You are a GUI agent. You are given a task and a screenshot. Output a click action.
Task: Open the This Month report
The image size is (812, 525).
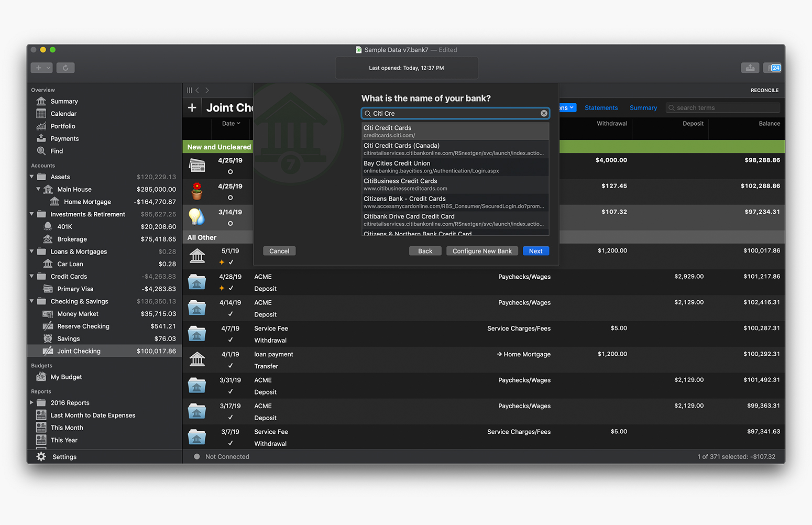point(67,428)
